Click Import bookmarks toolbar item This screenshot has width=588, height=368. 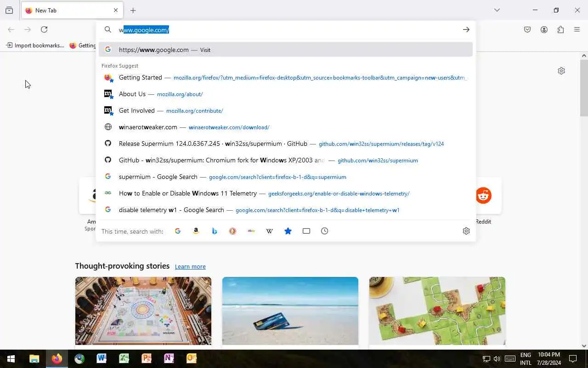[35, 45]
